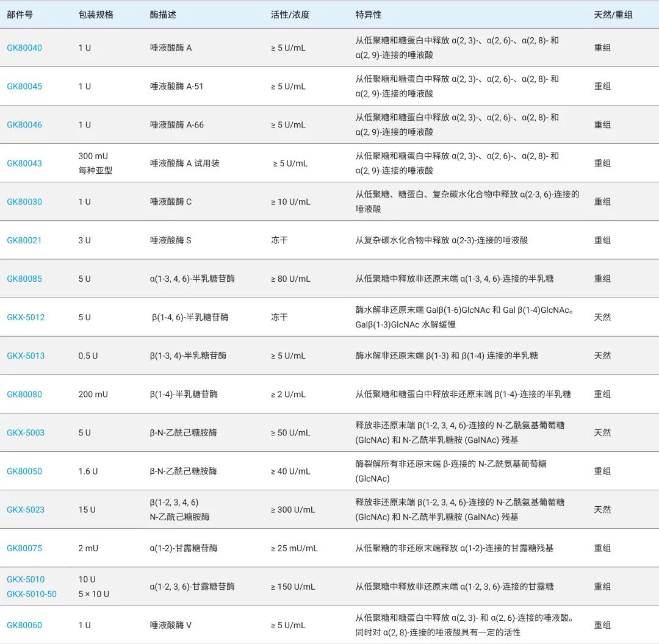Viewport: 659px width, 644px height.
Task: Click the 200 mU package size
Action: (x=93, y=394)
